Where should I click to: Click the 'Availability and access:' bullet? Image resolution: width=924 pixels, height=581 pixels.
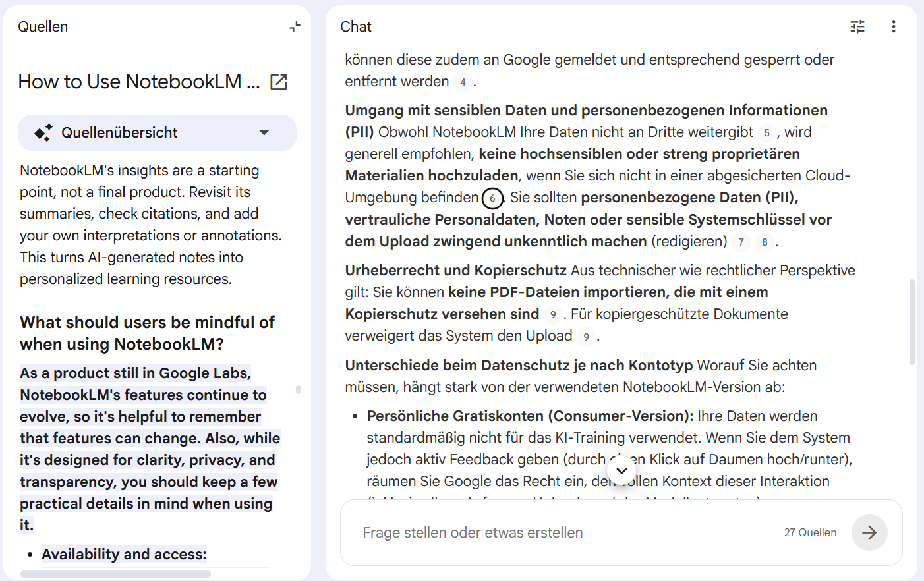pos(124,554)
